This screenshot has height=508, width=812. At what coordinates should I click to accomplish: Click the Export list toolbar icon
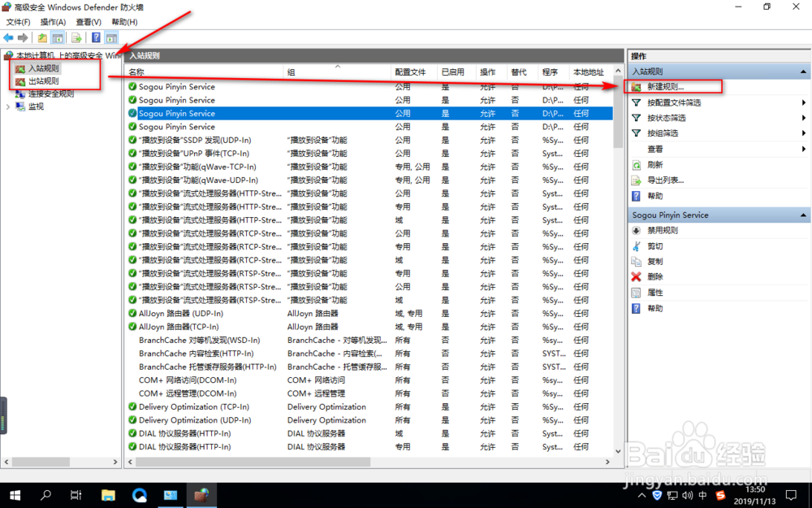pos(76,37)
